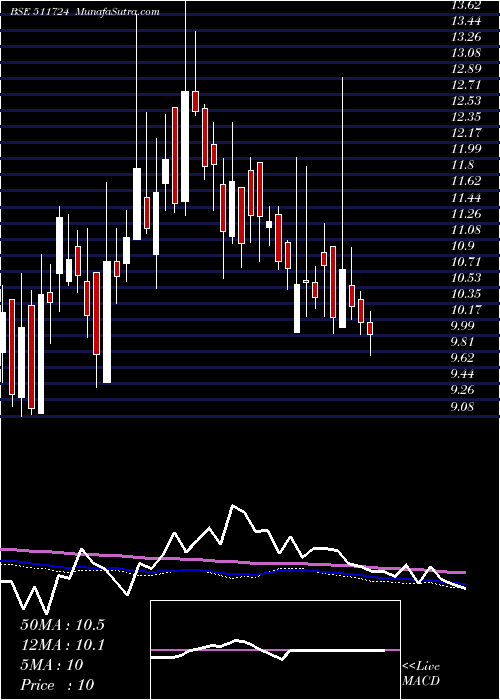The image size is (500, 700).
Task: Click the BSE 511724 chart title
Action: click(x=85, y=12)
